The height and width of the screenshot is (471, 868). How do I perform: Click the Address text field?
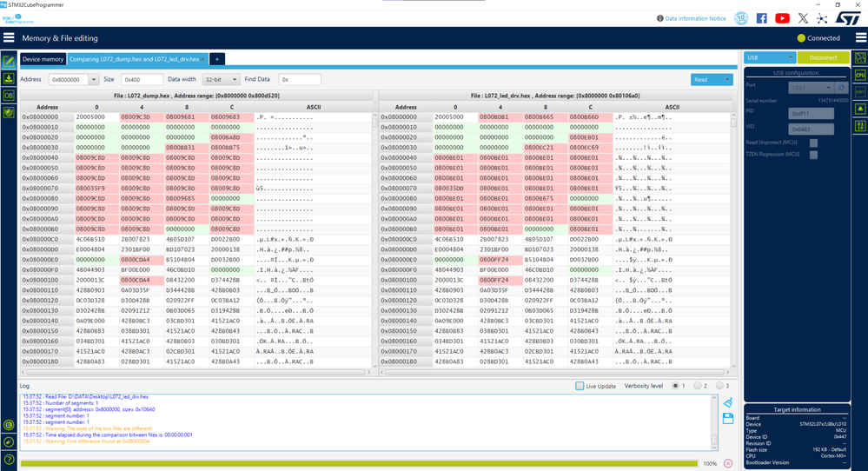69,80
